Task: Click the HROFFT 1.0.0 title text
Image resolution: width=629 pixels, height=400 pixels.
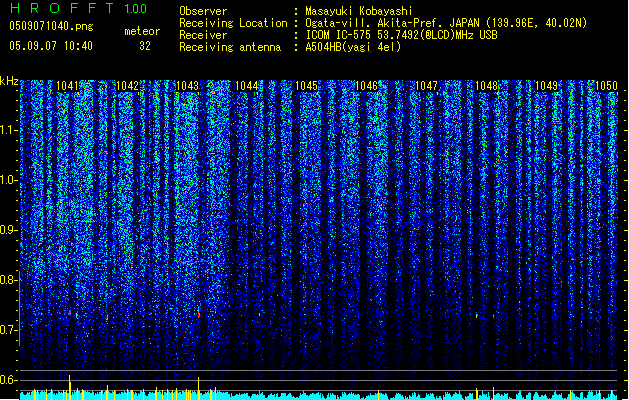Action: click(78, 8)
